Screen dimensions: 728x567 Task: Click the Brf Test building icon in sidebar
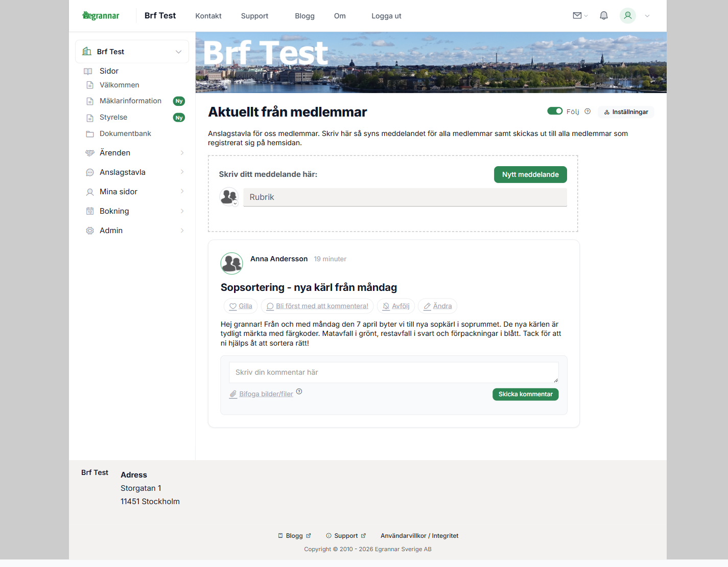coord(87,51)
